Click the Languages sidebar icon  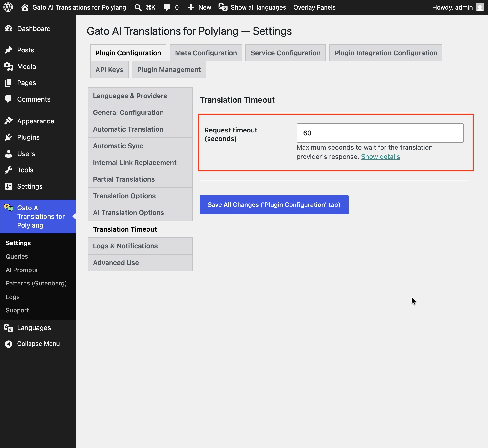click(x=9, y=328)
